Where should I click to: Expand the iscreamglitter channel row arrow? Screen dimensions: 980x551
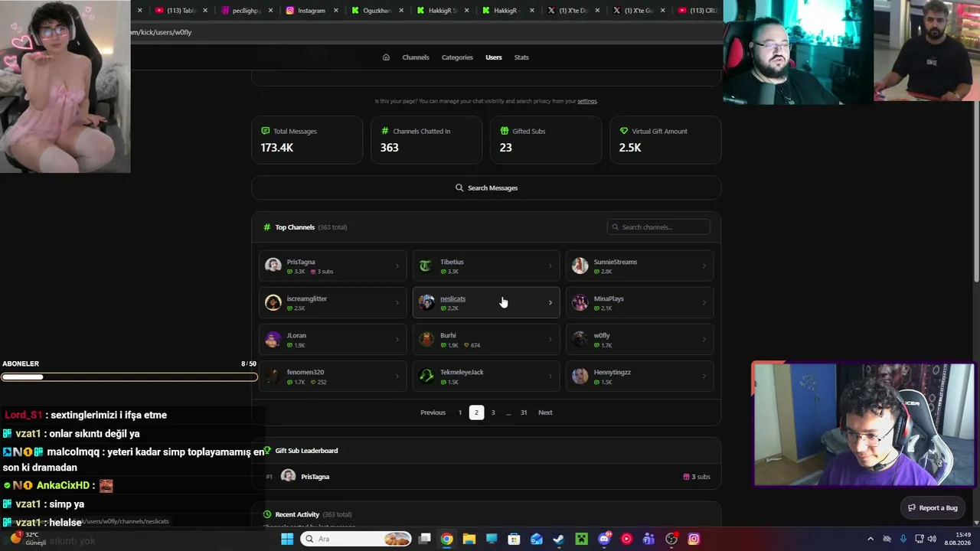tap(397, 302)
